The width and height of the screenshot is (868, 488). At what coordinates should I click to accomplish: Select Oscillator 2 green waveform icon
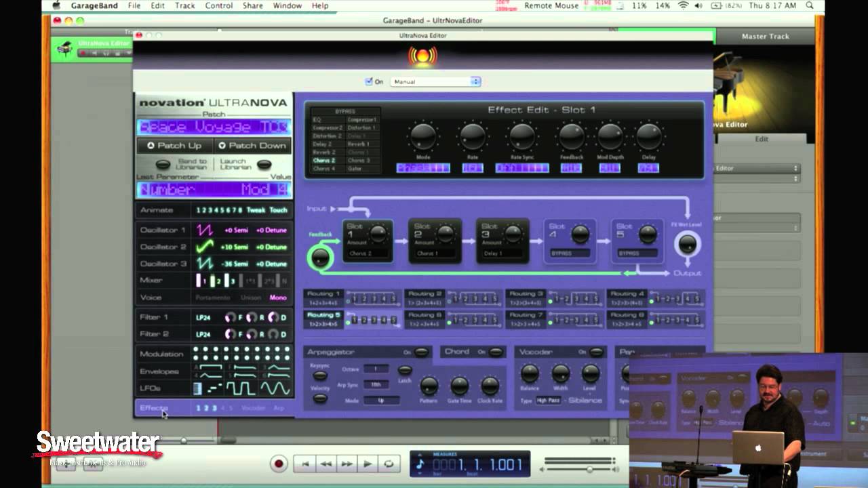(x=205, y=247)
